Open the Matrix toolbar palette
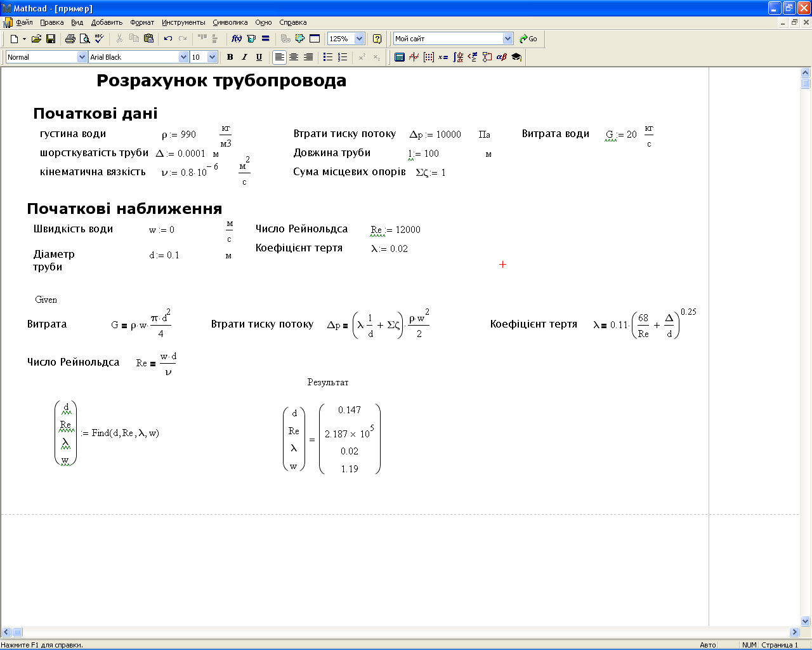Screen dimensions: 812x650 click(x=429, y=57)
